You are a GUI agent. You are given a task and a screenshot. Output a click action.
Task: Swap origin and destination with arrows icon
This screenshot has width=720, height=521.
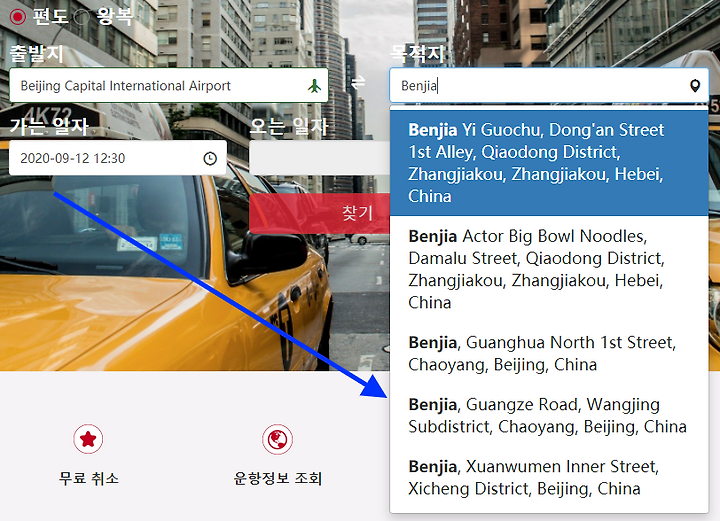(x=358, y=83)
